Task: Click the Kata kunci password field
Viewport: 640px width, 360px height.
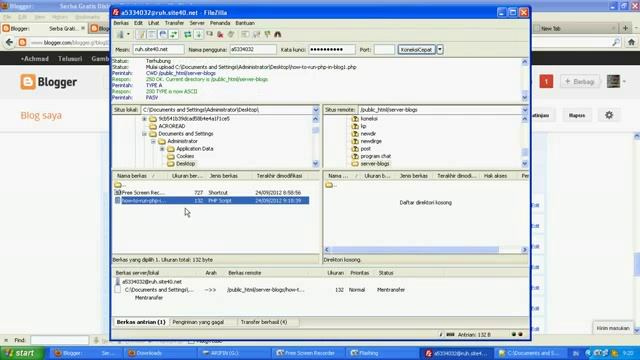Action: click(x=331, y=49)
